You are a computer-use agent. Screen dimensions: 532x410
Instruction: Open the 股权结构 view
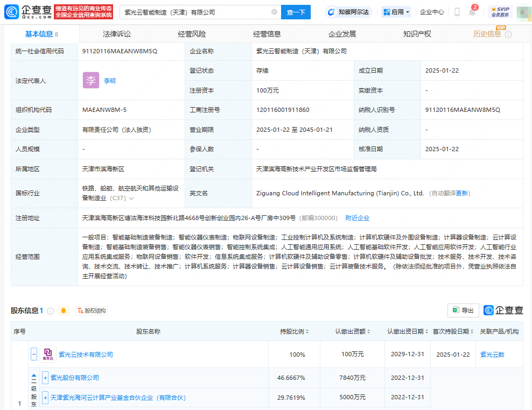click(x=92, y=310)
